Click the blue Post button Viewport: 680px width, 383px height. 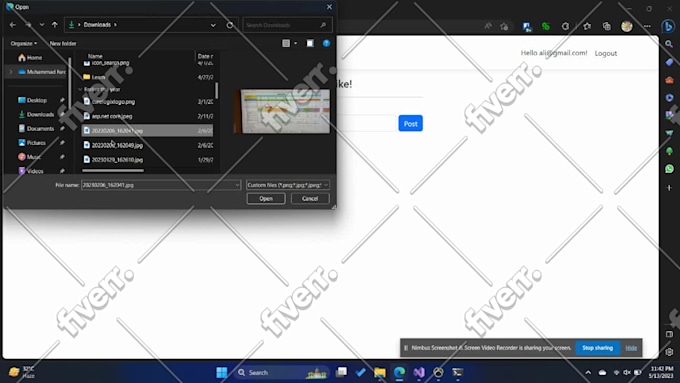click(x=410, y=124)
